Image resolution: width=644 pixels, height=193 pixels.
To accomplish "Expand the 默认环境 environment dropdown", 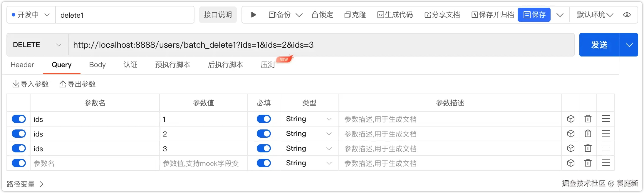I will point(595,15).
